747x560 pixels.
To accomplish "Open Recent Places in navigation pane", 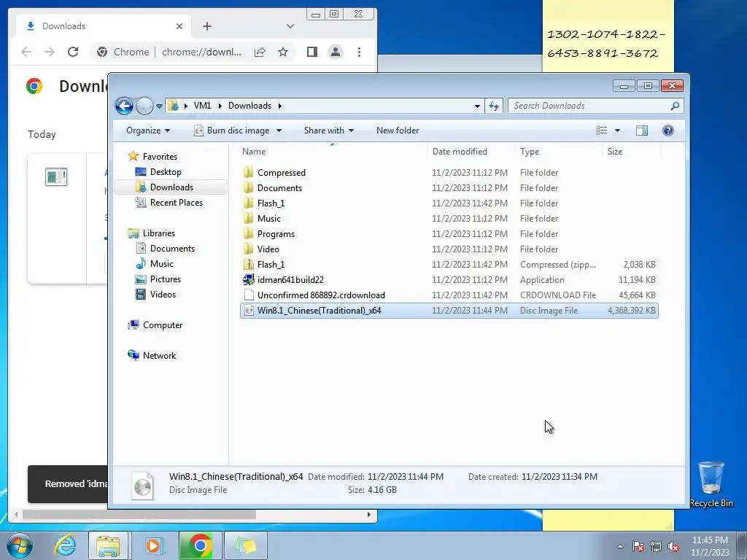I will pyautogui.click(x=169, y=203).
